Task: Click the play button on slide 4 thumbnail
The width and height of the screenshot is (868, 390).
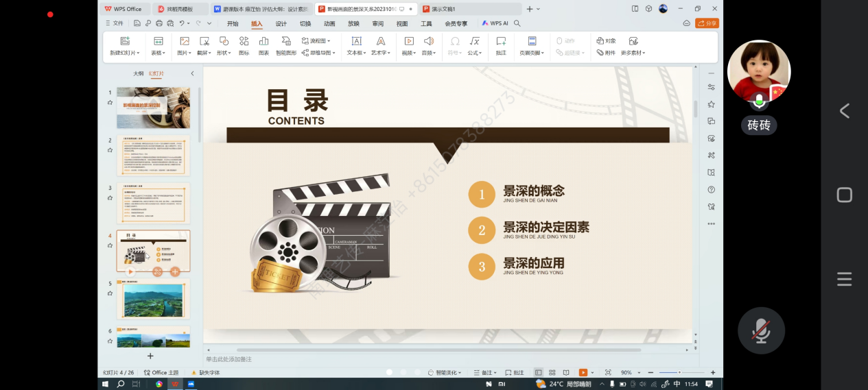Action: [x=130, y=271]
